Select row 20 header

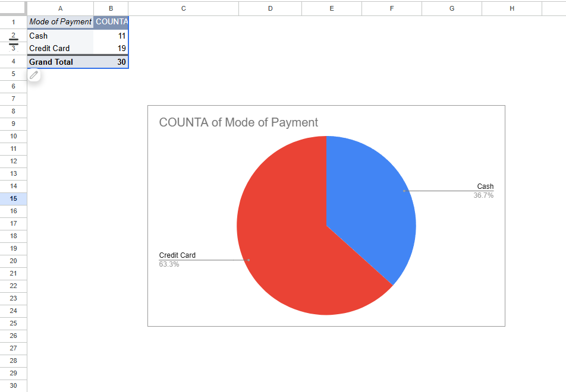pos(13,261)
